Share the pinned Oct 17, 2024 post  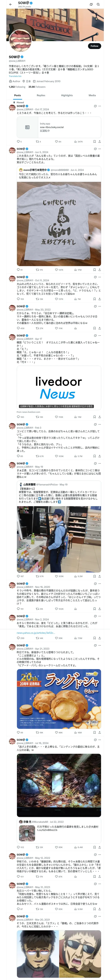coord(99,141)
